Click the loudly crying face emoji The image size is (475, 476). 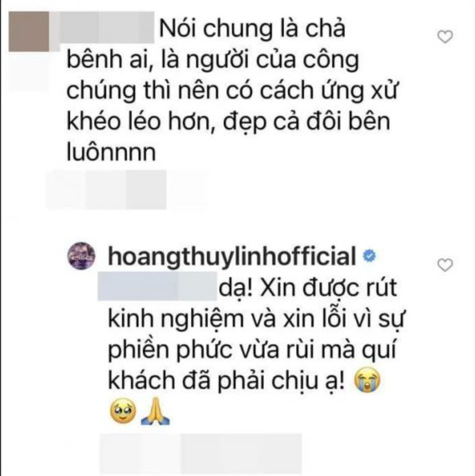click(367, 380)
